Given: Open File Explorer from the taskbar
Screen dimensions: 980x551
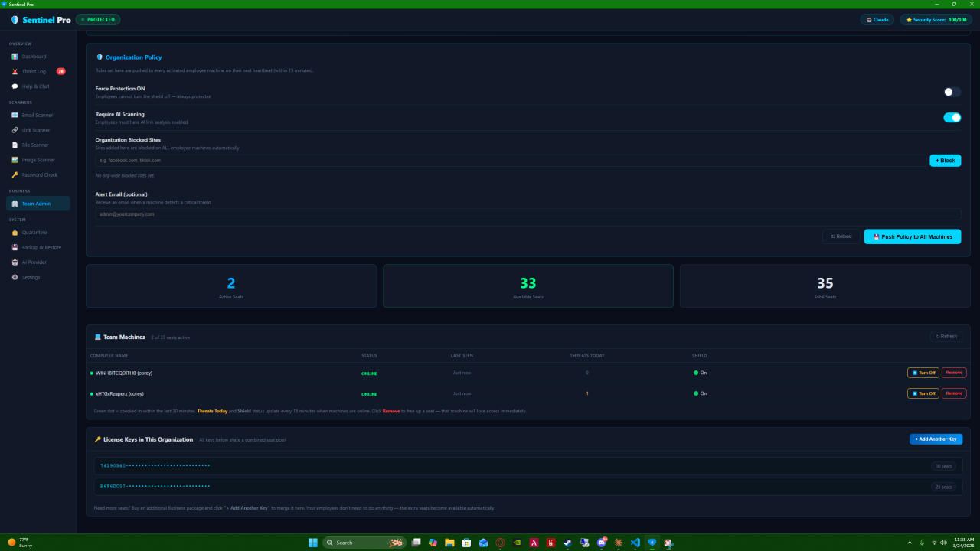Looking at the screenshot, I should pyautogui.click(x=449, y=543).
